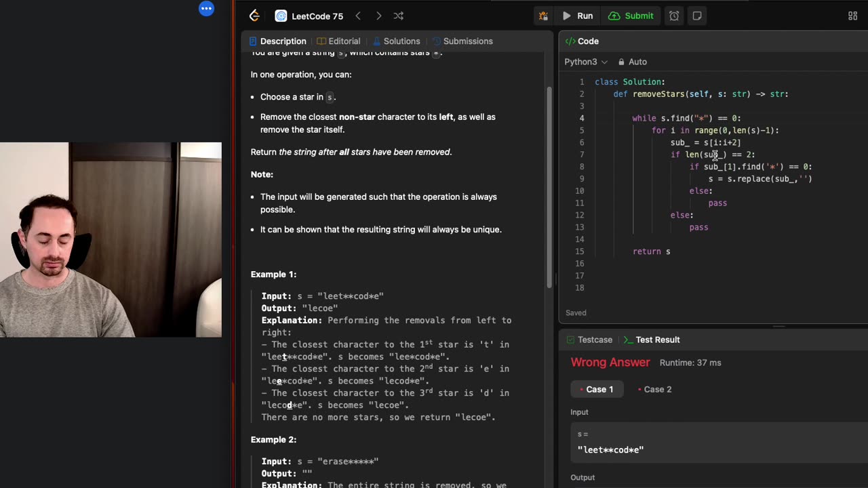Viewport: 868px width, 488px height.
Task: Open the Python3 language dropdown
Action: coord(586,62)
